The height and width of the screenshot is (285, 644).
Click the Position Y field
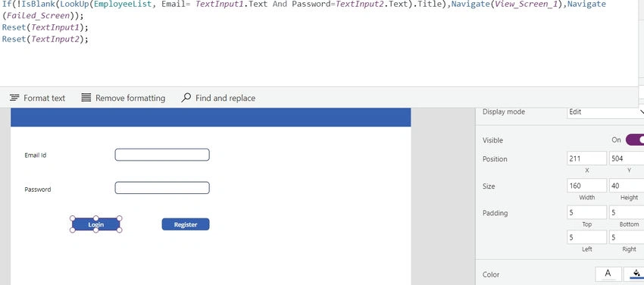tap(627, 158)
